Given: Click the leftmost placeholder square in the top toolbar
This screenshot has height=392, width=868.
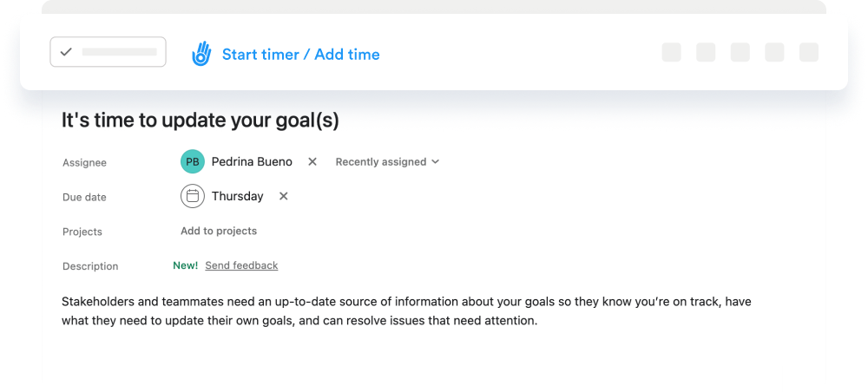Looking at the screenshot, I should click(672, 53).
